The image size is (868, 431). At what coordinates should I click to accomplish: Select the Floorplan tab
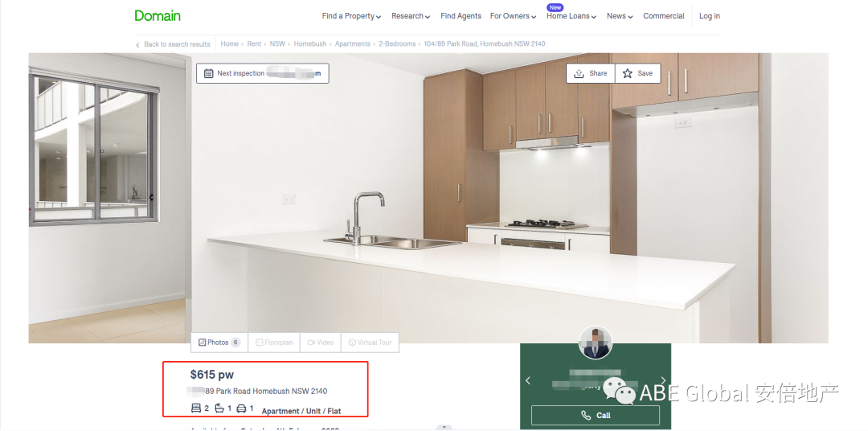274,343
